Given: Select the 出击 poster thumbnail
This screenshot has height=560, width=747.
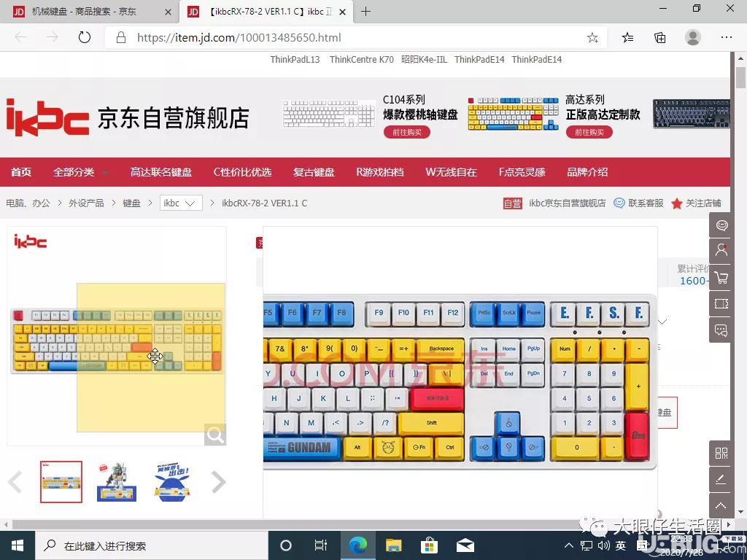Looking at the screenshot, I should tap(172, 481).
